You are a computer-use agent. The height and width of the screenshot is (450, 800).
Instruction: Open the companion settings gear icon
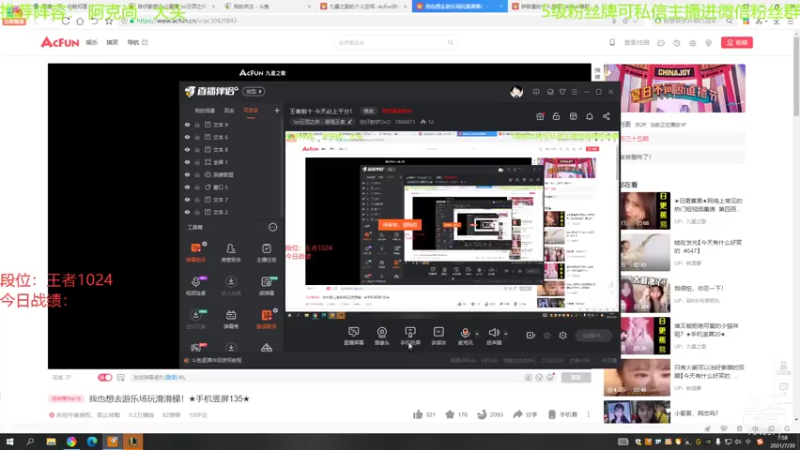[563, 335]
